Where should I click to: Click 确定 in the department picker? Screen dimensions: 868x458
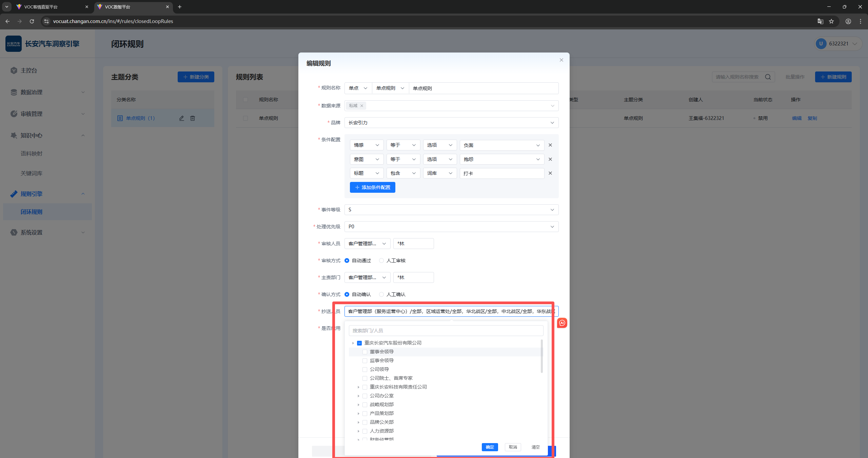489,447
